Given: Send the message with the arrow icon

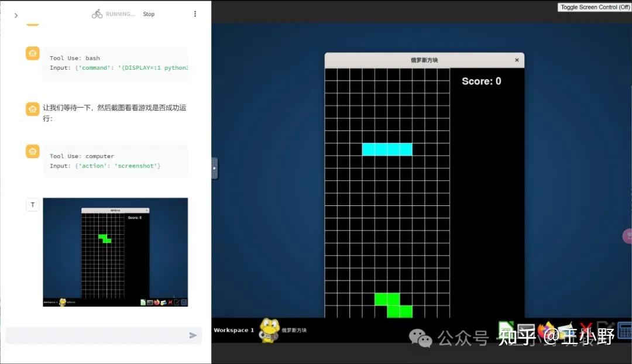Looking at the screenshot, I should pyautogui.click(x=193, y=335).
